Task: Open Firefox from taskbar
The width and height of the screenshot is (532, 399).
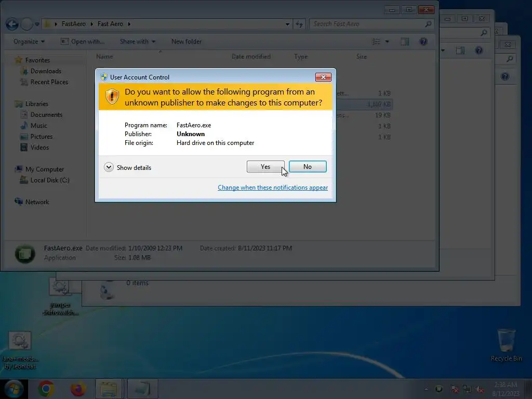Action: pos(78,389)
